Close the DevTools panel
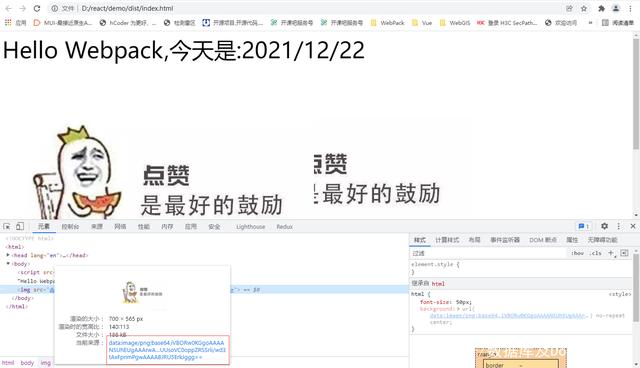This screenshot has height=368, width=640. point(633,226)
